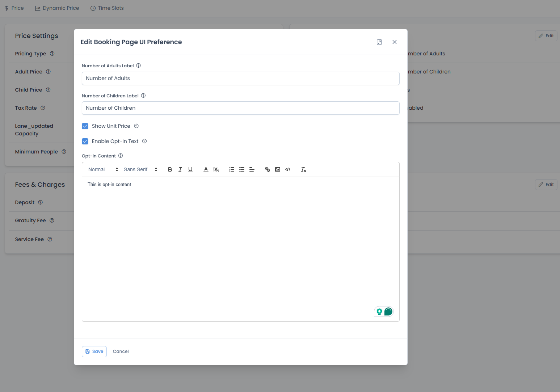Open the Sans Serif font dropdown
Viewport: 560px width, 392px height.
(140, 169)
